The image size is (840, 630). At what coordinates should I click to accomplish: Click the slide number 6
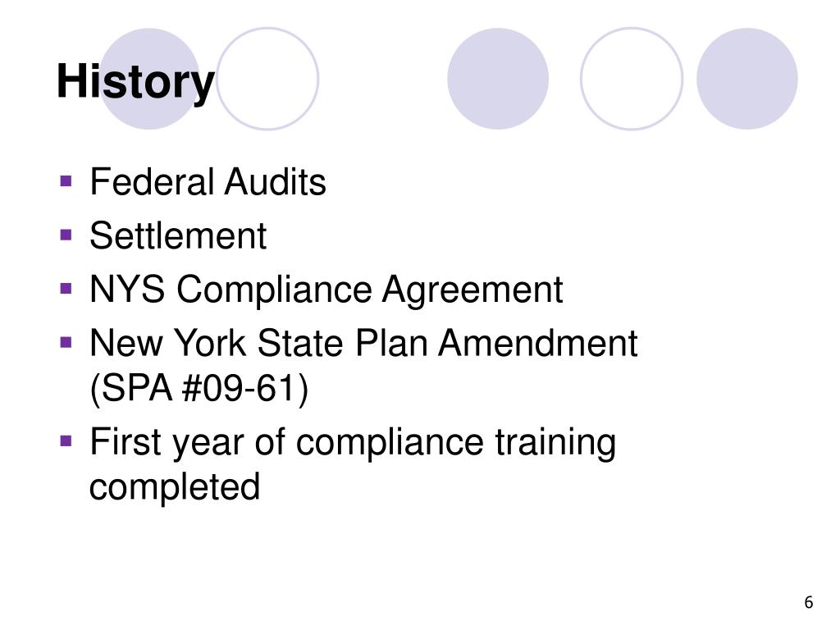click(x=809, y=603)
